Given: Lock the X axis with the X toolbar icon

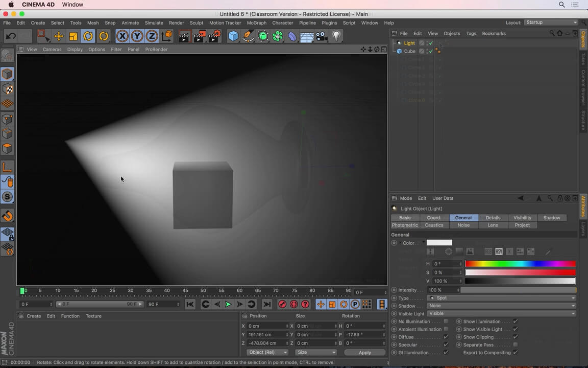Looking at the screenshot, I should click(x=122, y=36).
